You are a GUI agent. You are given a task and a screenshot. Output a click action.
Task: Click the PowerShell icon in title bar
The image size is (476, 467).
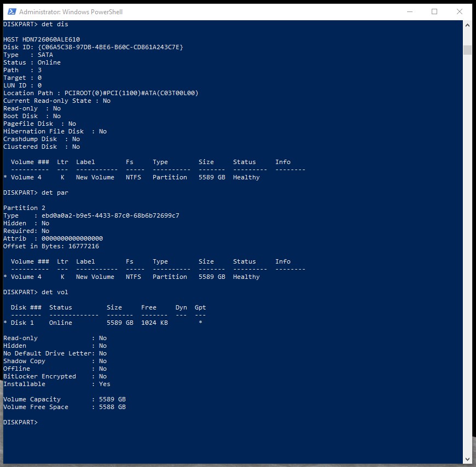pos(10,11)
